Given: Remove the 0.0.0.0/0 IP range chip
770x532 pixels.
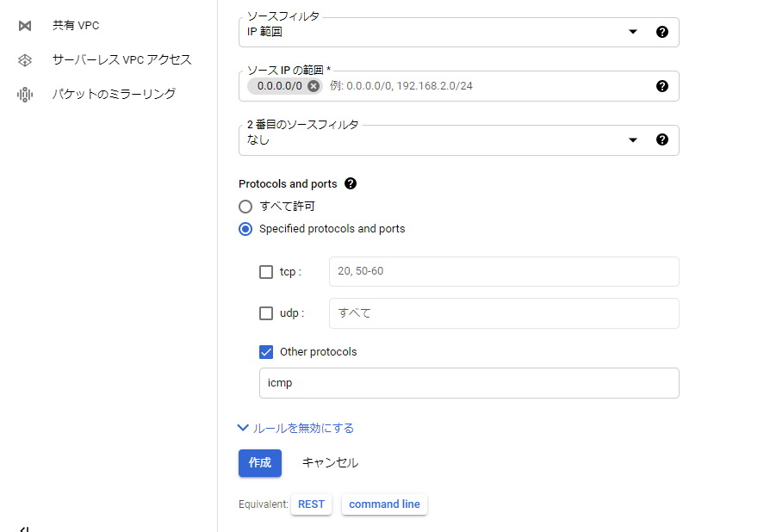Looking at the screenshot, I should pyautogui.click(x=314, y=86).
